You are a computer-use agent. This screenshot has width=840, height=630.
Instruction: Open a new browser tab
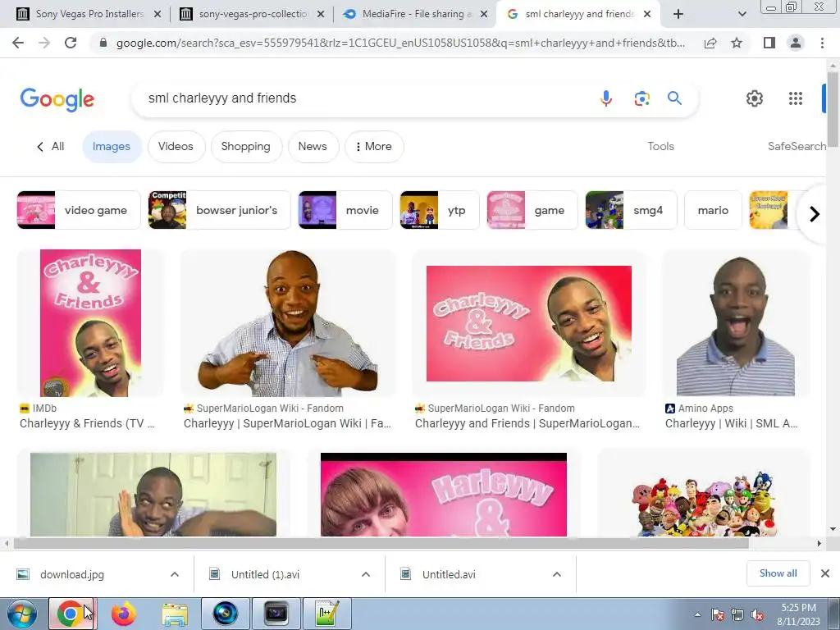tap(678, 15)
